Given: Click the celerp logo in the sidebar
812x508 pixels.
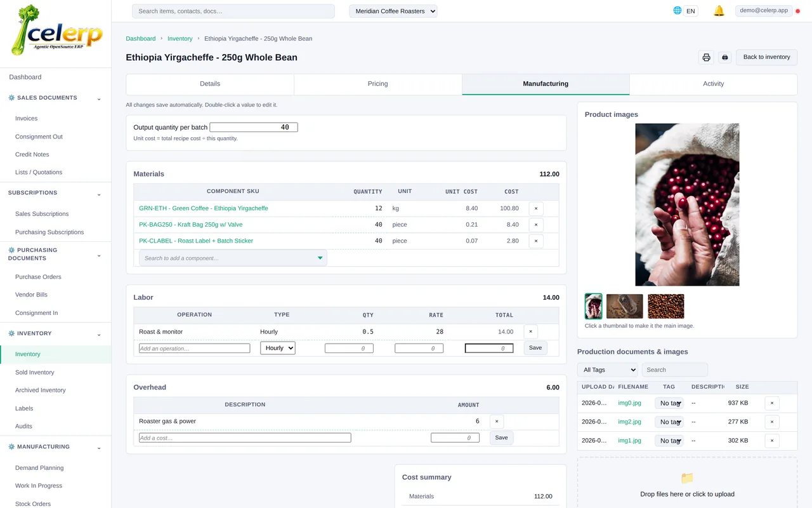Looking at the screenshot, I should (56, 30).
